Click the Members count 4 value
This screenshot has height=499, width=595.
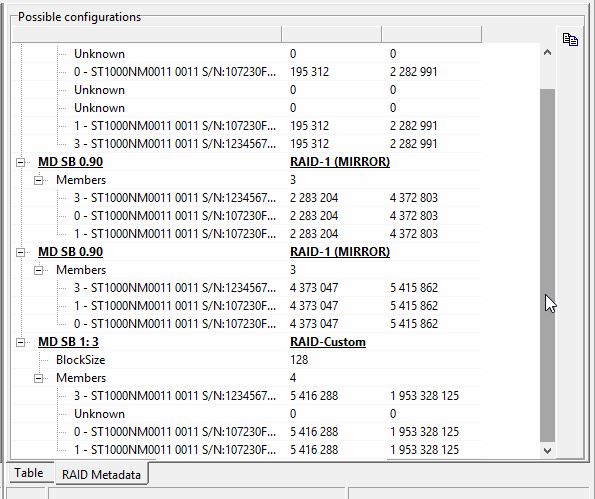coord(293,378)
